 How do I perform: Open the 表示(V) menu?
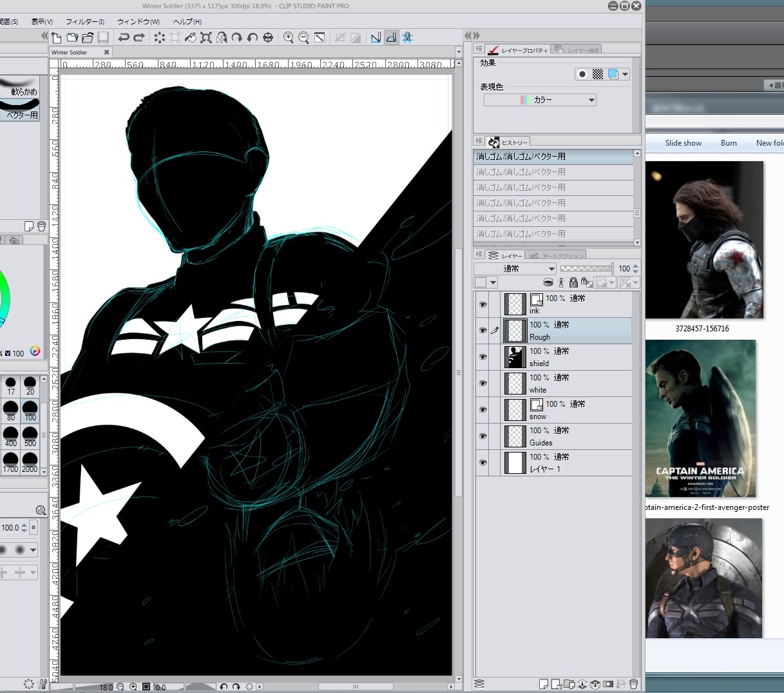pyautogui.click(x=43, y=21)
